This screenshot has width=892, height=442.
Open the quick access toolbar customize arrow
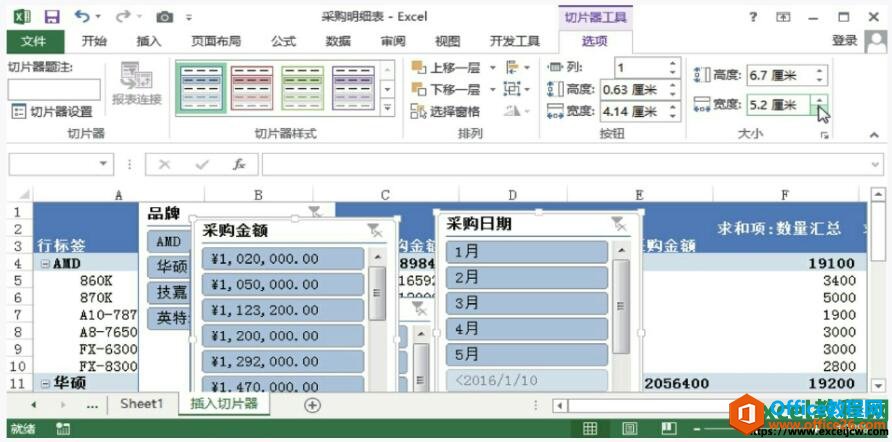click(x=189, y=18)
